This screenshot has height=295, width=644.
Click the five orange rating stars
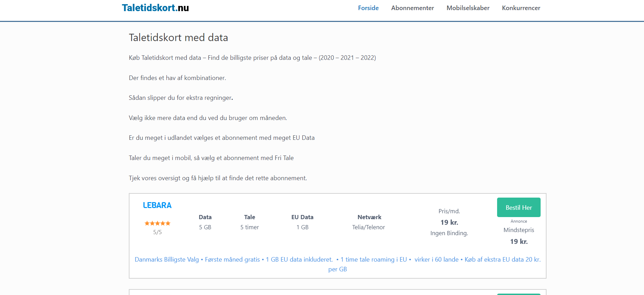coord(157,223)
